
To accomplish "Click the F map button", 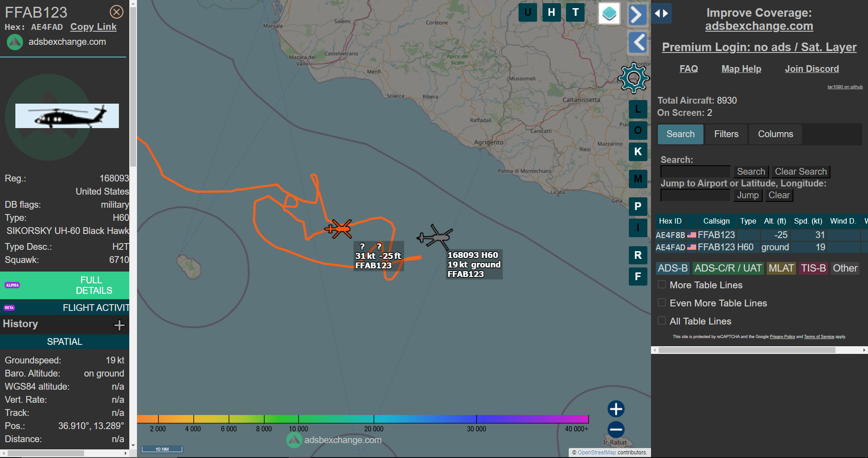I will click(x=638, y=277).
